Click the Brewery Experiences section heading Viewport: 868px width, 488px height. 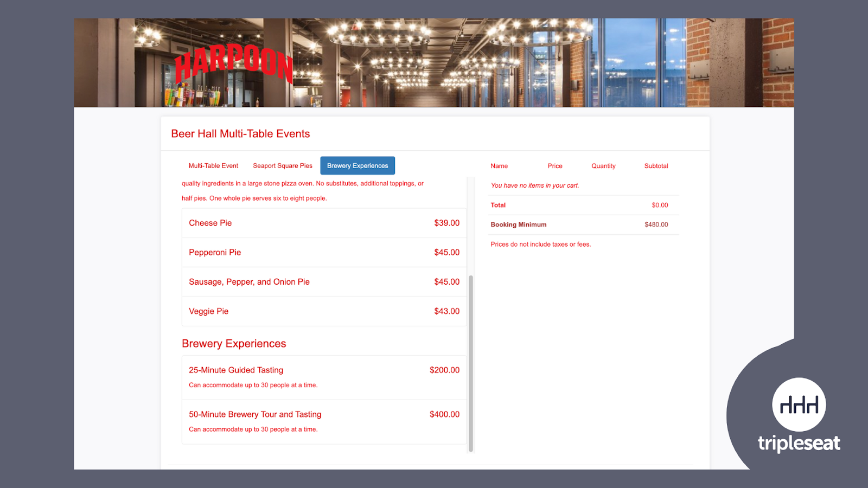(234, 344)
